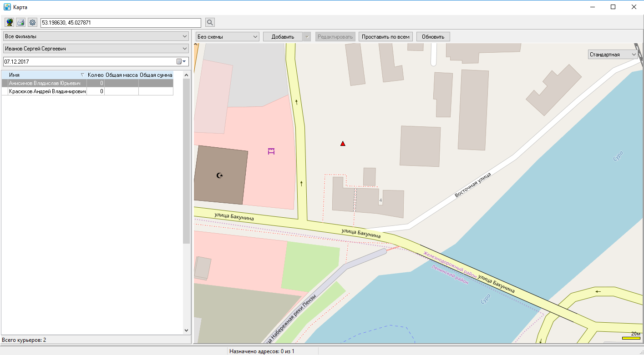Click the Добавить button
The width and height of the screenshot is (644, 355).
[283, 37]
